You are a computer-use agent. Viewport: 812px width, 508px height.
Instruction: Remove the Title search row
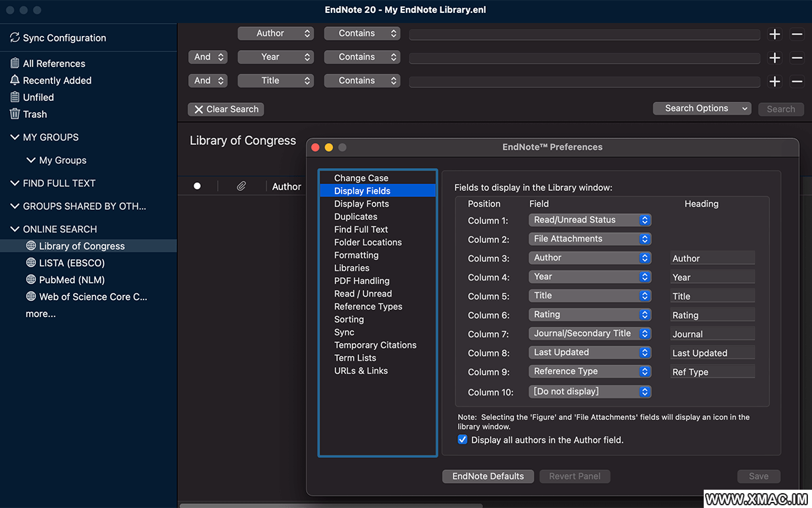797,81
